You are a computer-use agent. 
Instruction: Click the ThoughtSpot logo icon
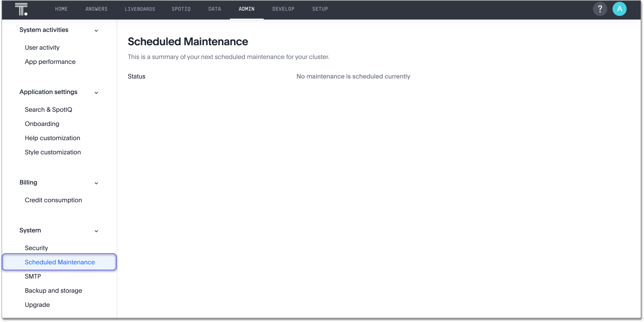click(x=21, y=9)
